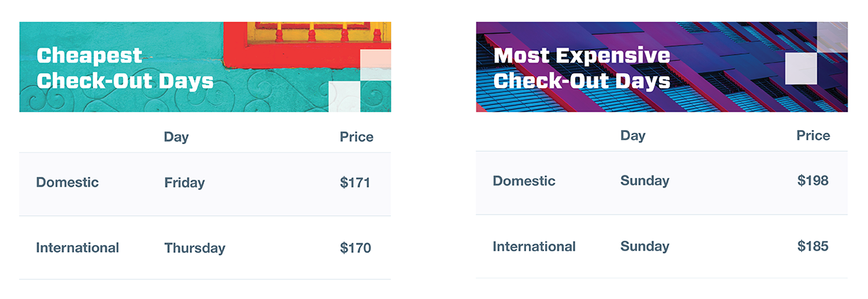Screen dimensions: 868x299
Task: Click the Price header in most expensive table
Action: point(813,135)
